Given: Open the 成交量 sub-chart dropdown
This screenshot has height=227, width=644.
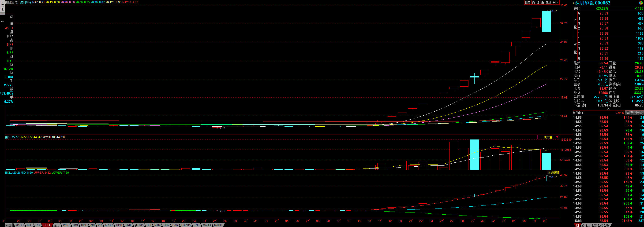Looking at the screenshot, I should (x=548, y=137).
